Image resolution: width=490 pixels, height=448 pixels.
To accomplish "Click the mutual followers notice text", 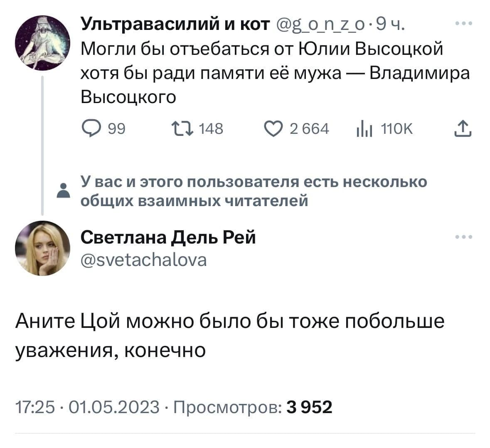I will (253, 191).
